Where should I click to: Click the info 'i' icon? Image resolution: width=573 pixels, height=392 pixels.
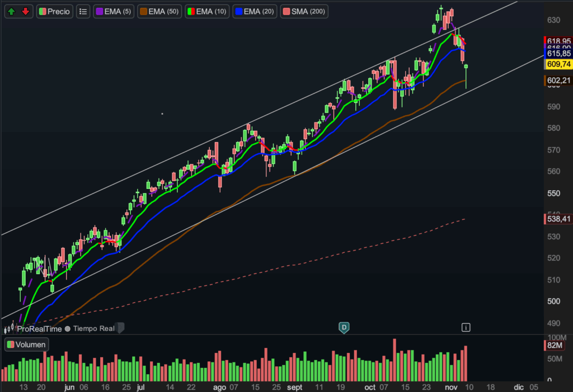click(466, 327)
